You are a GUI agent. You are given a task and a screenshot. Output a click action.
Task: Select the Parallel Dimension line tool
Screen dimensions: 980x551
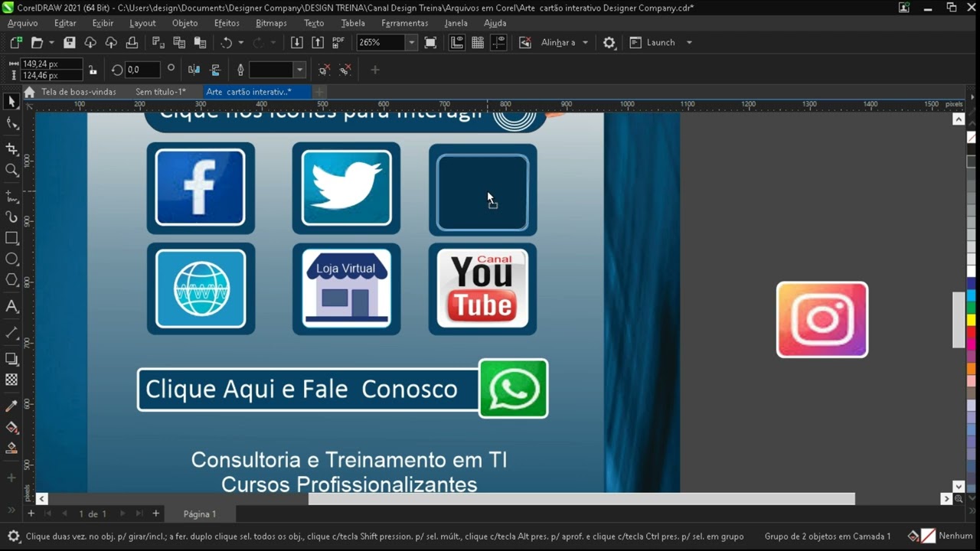click(x=11, y=333)
